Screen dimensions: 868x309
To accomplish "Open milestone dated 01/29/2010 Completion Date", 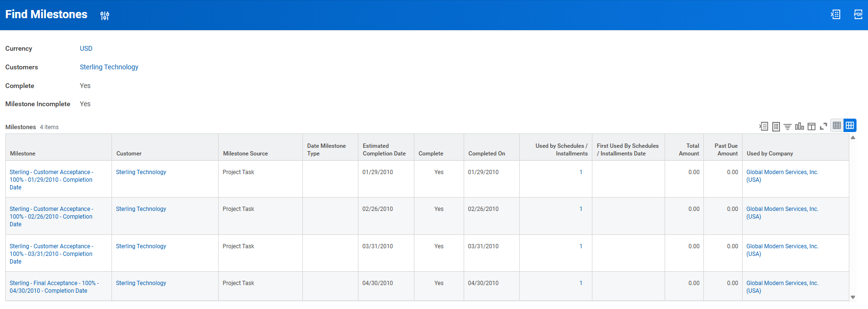I will tap(51, 180).
